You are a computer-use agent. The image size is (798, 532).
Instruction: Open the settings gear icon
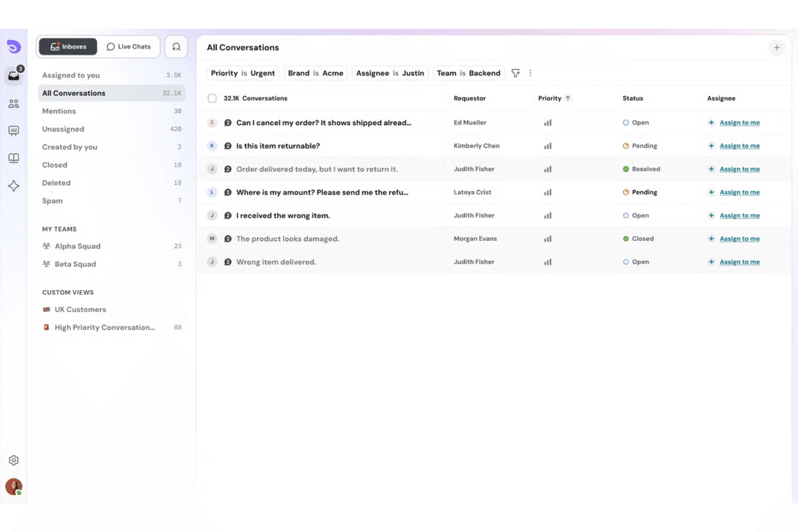coord(14,460)
